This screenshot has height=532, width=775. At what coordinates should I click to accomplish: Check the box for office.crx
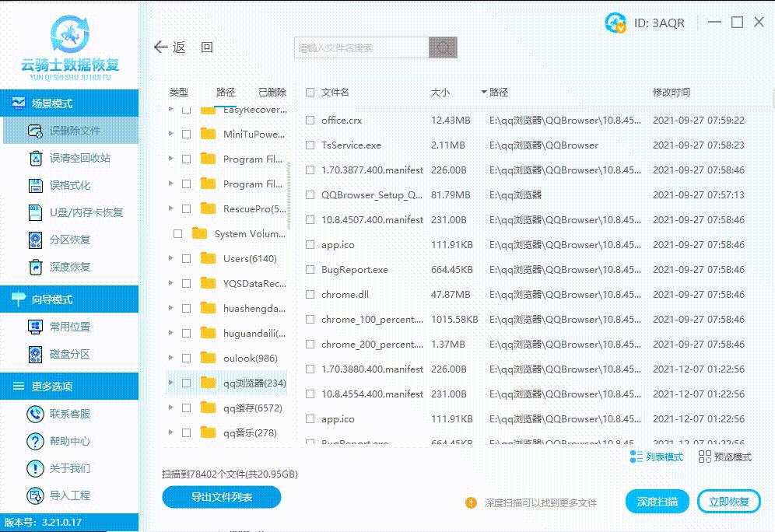click(x=310, y=120)
